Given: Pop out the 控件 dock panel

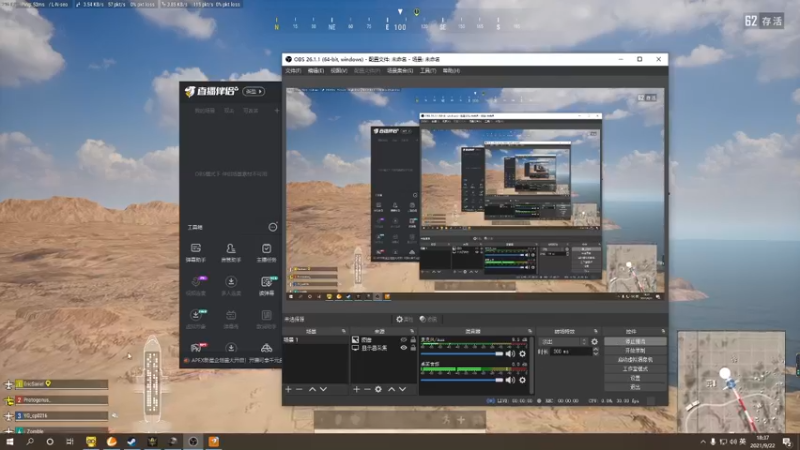Looking at the screenshot, I should (x=663, y=331).
